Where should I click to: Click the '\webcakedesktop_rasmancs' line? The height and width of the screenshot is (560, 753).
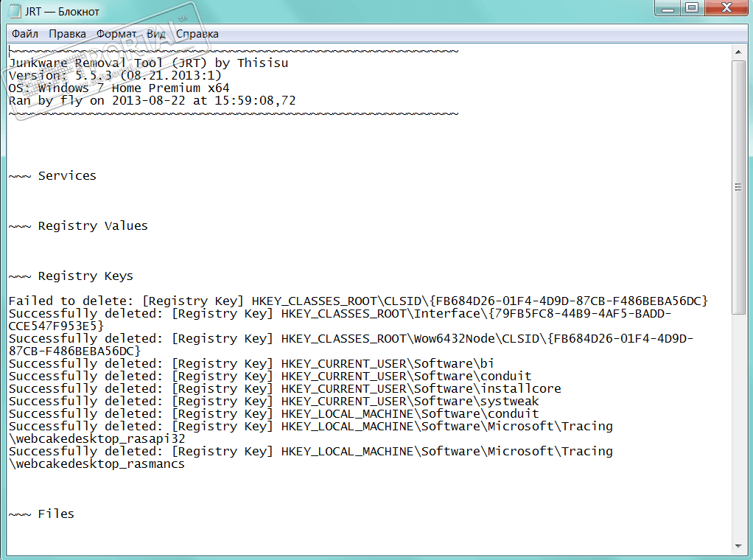click(x=97, y=464)
